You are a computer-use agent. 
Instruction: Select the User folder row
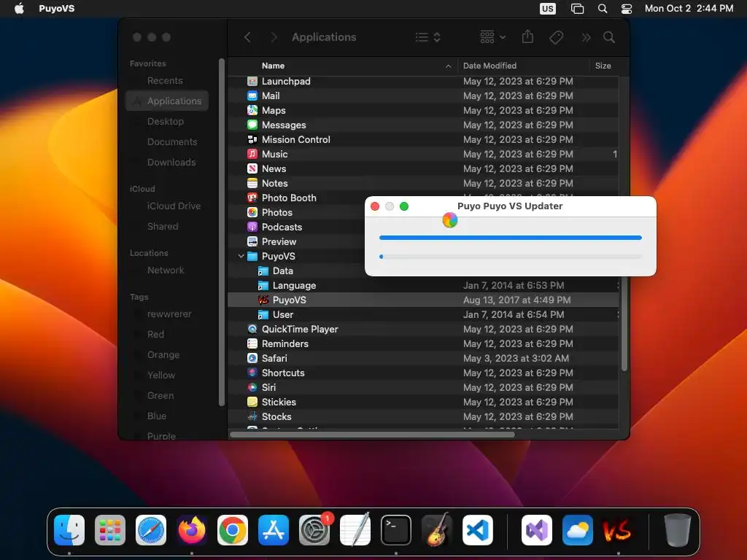tap(423, 315)
